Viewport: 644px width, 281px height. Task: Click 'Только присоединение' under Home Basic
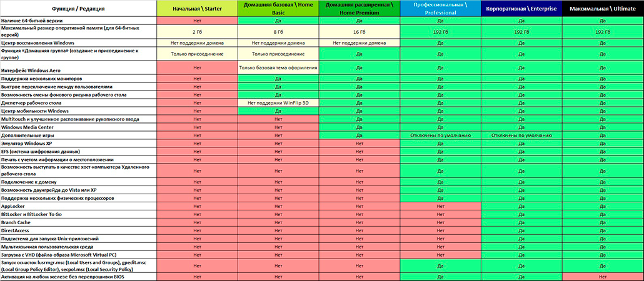coord(278,54)
